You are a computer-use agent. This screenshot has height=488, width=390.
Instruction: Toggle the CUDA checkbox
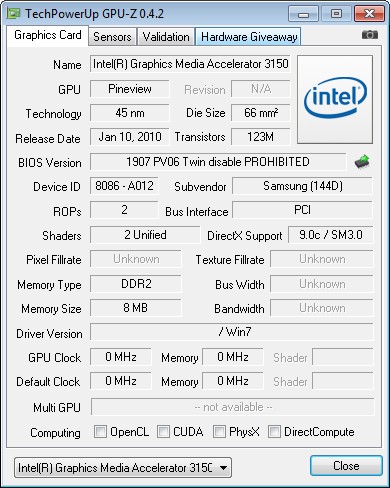[163, 432]
